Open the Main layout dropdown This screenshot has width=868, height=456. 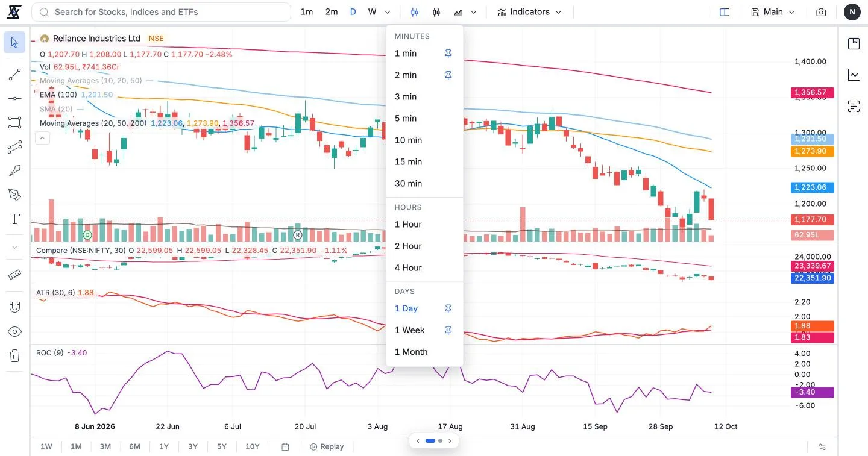(773, 12)
